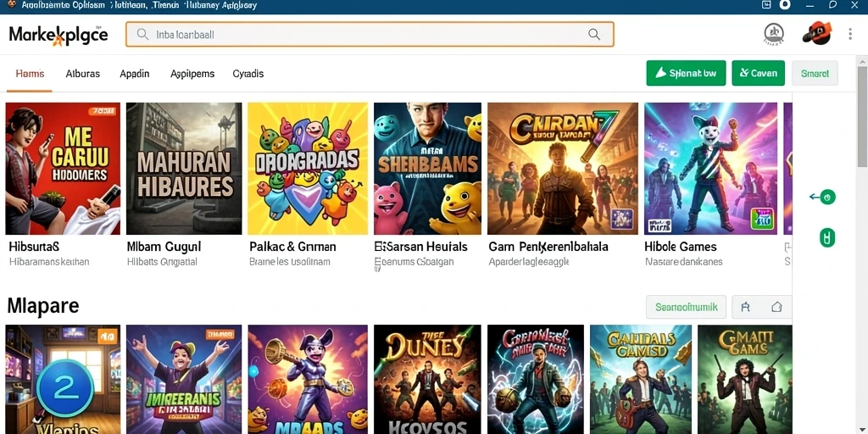Screen dimensions: 868x434
Task: Open the round badge icon beside avatar
Action: point(773,34)
